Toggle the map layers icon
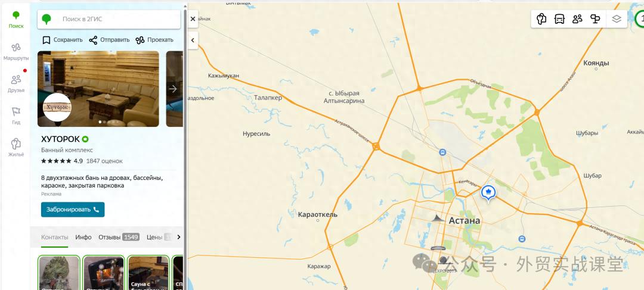Screen dimensions: 644x290 click(617, 19)
